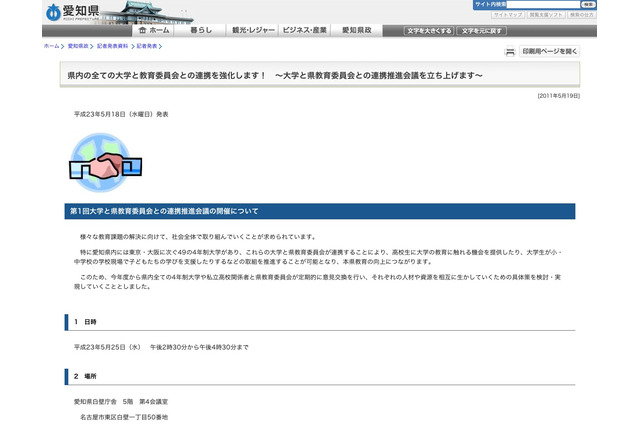Screen dimensions: 640x426
Task: Click the 記者発表資料 breadcrumb link
Action: coord(112,46)
